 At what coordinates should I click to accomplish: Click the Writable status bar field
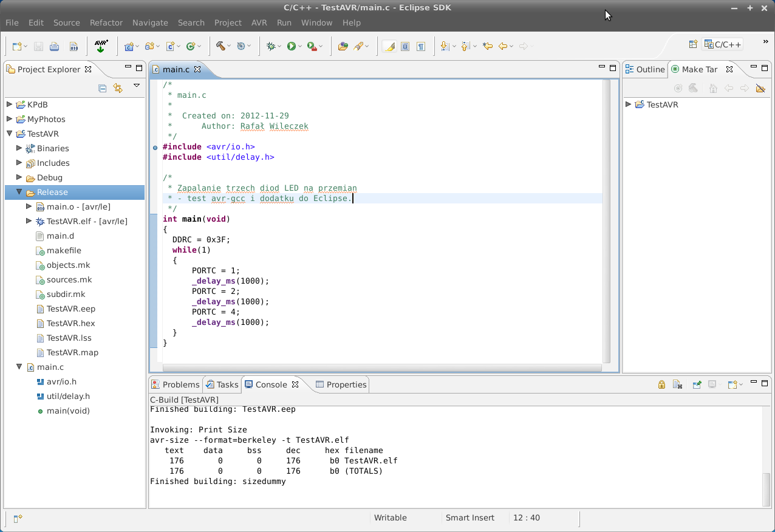pos(391,518)
